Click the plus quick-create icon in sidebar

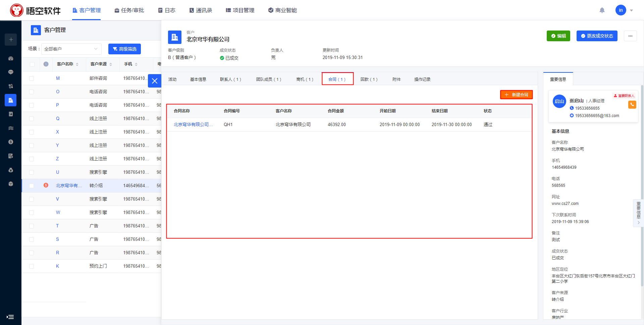(11, 40)
